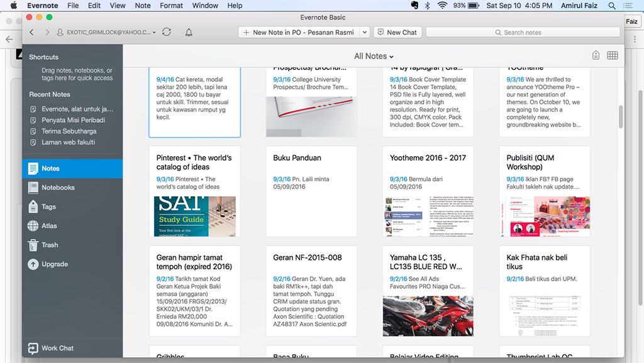Click the Notes icon in the sidebar
The height and width of the screenshot is (363, 644).
click(x=33, y=169)
